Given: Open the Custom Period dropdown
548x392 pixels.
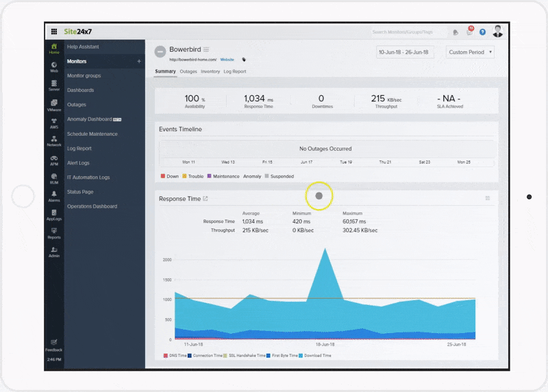Looking at the screenshot, I should coord(470,52).
